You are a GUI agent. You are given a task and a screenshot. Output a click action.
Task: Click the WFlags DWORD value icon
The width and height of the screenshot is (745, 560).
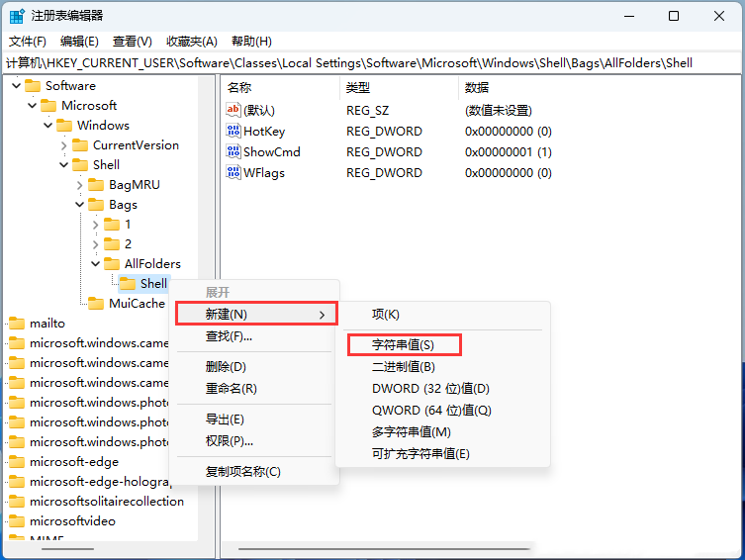pos(233,172)
